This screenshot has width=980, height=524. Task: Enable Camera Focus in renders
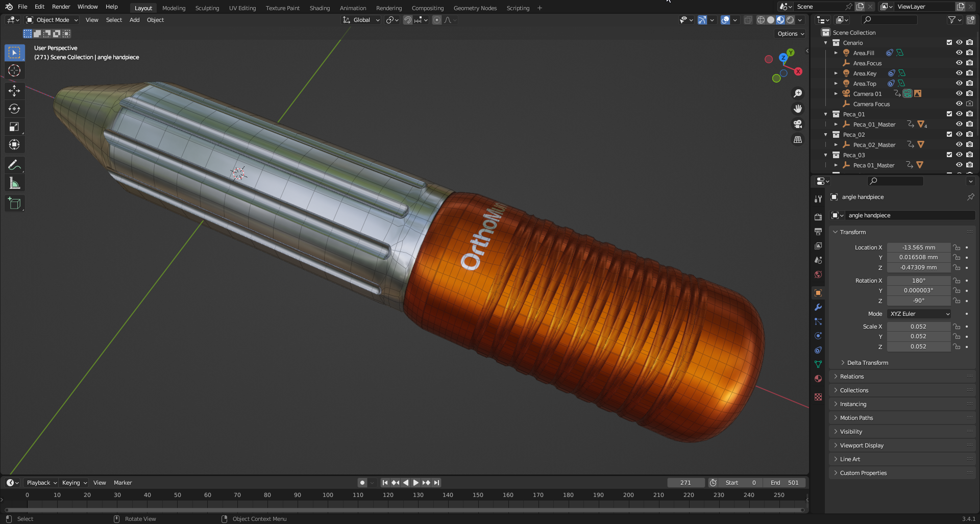[969, 104]
